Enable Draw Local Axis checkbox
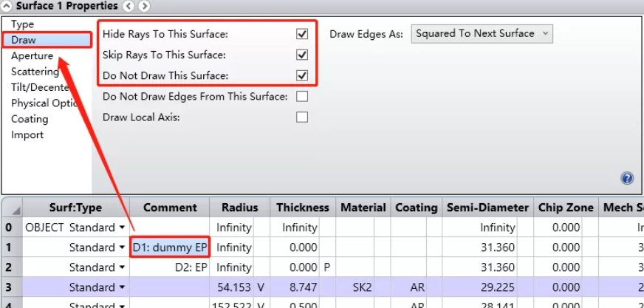 (x=301, y=117)
